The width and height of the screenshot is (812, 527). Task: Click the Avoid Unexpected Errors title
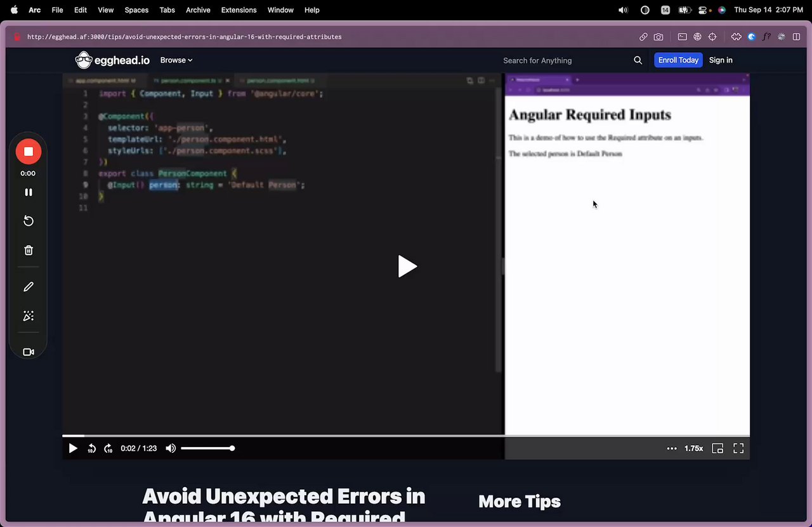pos(284,505)
